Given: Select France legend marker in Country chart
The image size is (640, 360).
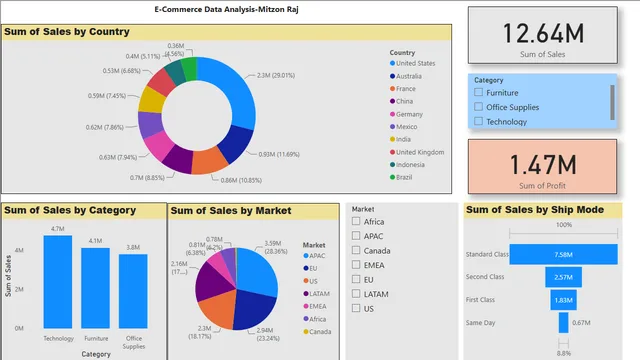Looking at the screenshot, I should pos(392,89).
